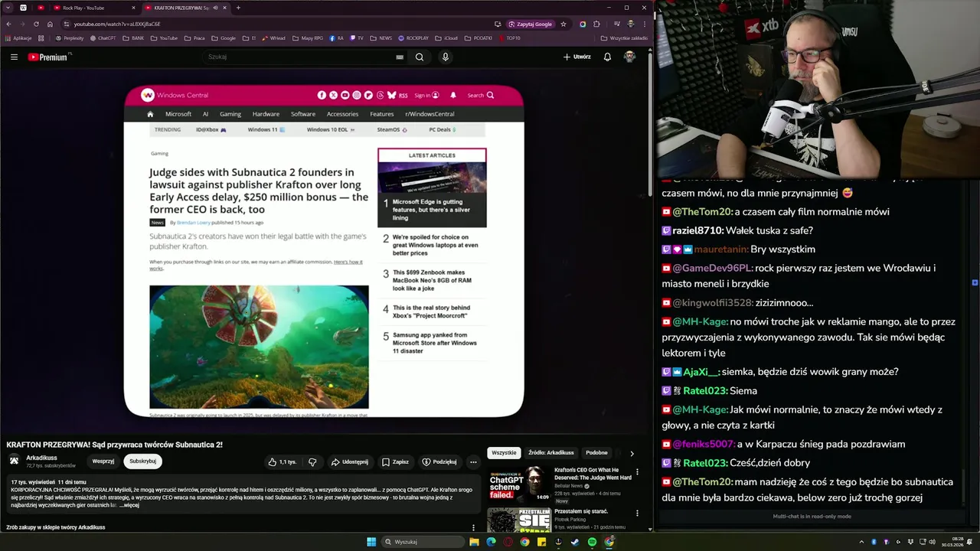Click the YouTube search magnifier button
Image resolution: width=980 pixels, height=551 pixels.
(x=420, y=57)
